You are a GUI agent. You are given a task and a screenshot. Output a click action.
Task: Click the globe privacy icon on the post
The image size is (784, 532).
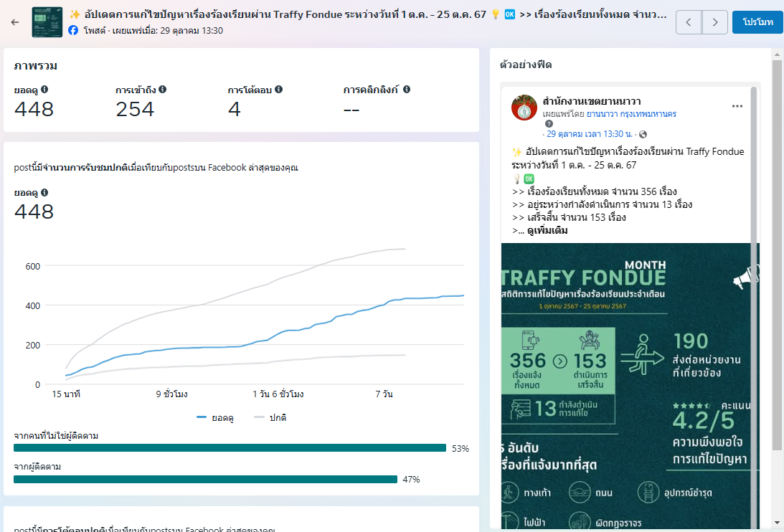643,134
